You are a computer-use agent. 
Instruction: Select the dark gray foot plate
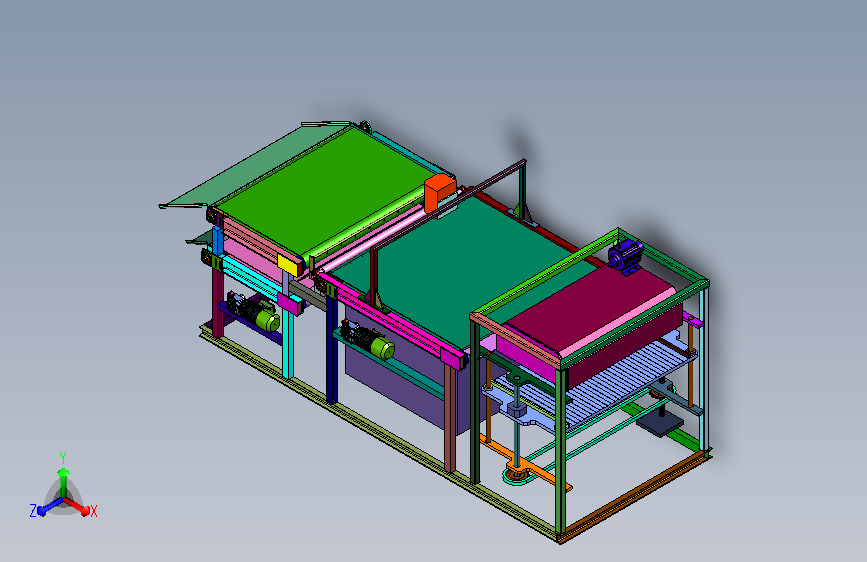pyautogui.click(x=660, y=424)
